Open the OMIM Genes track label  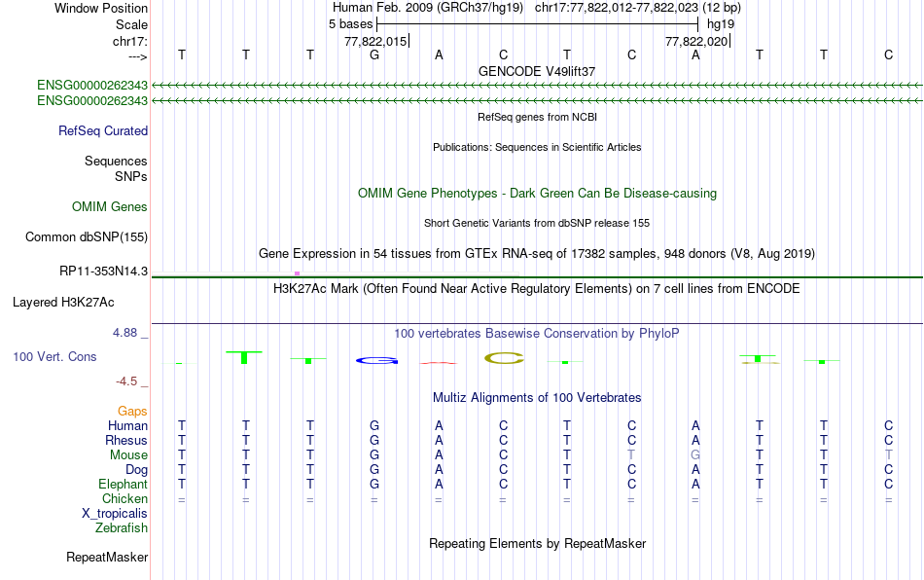(x=109, y=207)
